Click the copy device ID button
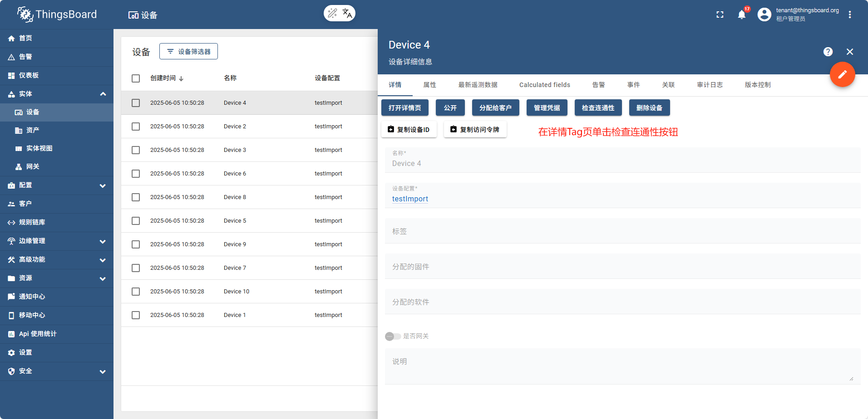The height and width of the screenshot is (419, 868). coord(409,130)
